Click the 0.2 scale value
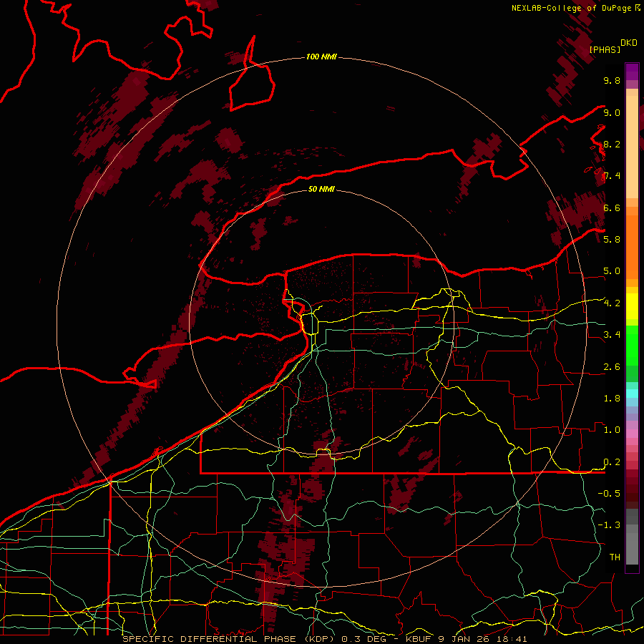644x644 pixels. pos(612,462)
